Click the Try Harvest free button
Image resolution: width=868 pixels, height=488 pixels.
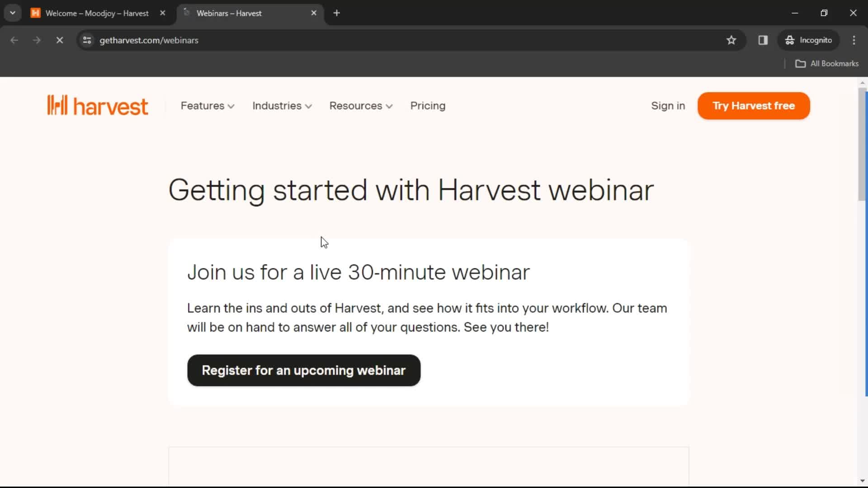pyautogui.click(x=754, y=105)
